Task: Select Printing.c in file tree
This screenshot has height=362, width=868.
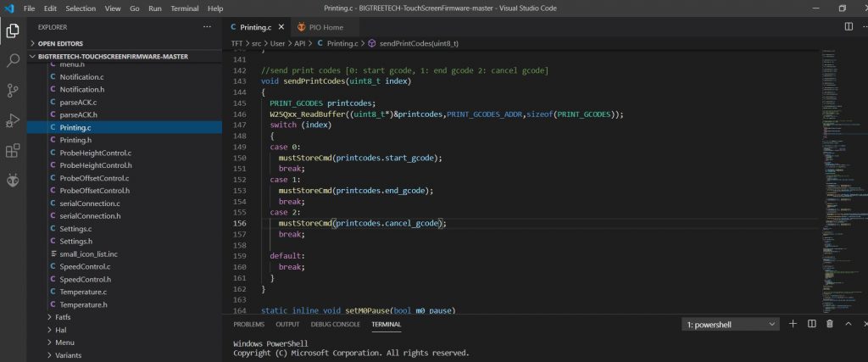Action: [x=125, y=128]
